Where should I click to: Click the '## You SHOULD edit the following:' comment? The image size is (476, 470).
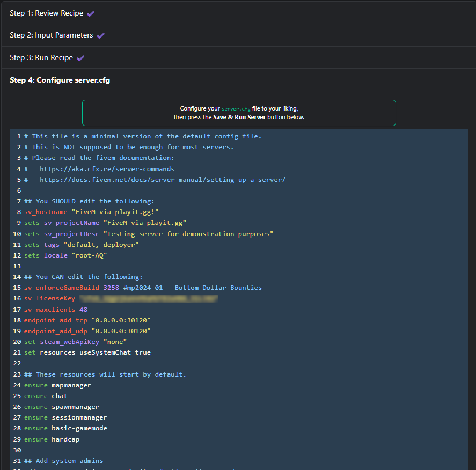pyautogui.click(x=89, y=201)
